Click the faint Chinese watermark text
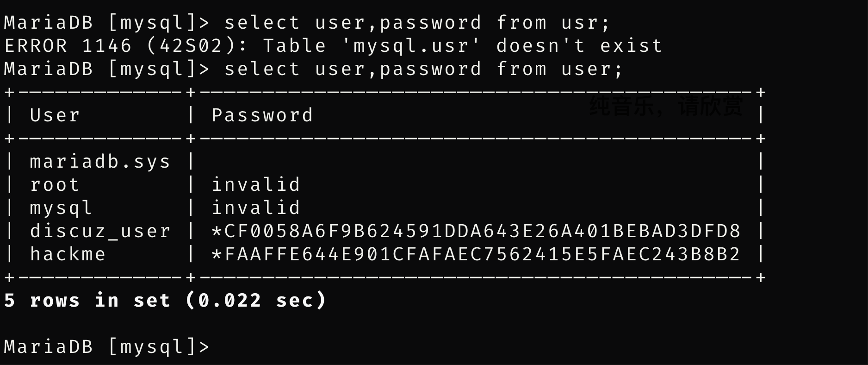 [666, 106]
